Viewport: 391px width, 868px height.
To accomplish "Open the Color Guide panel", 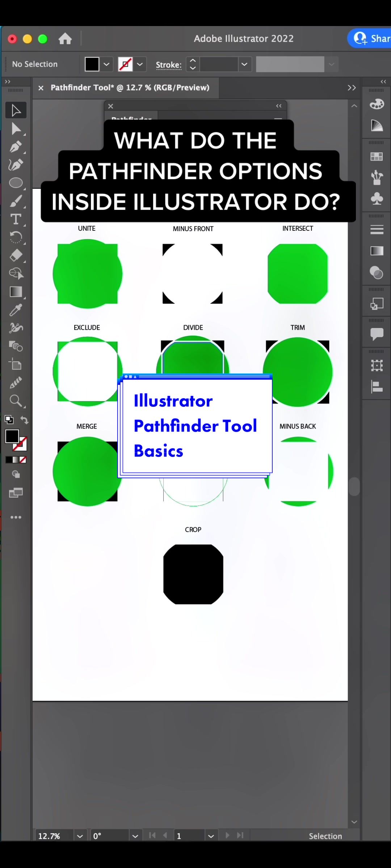I will (377, 125).
